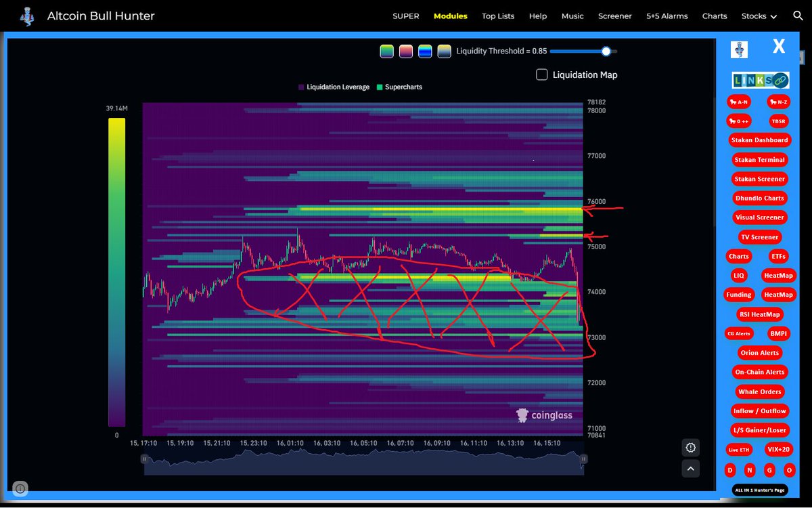
Task: Click the Liquidity Threshold slider handle
Action: point(606,51)
